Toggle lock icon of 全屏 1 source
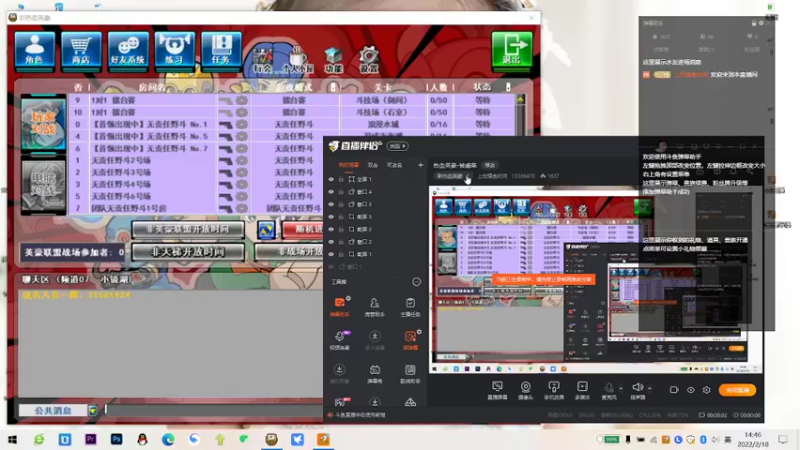 [341, 179]
